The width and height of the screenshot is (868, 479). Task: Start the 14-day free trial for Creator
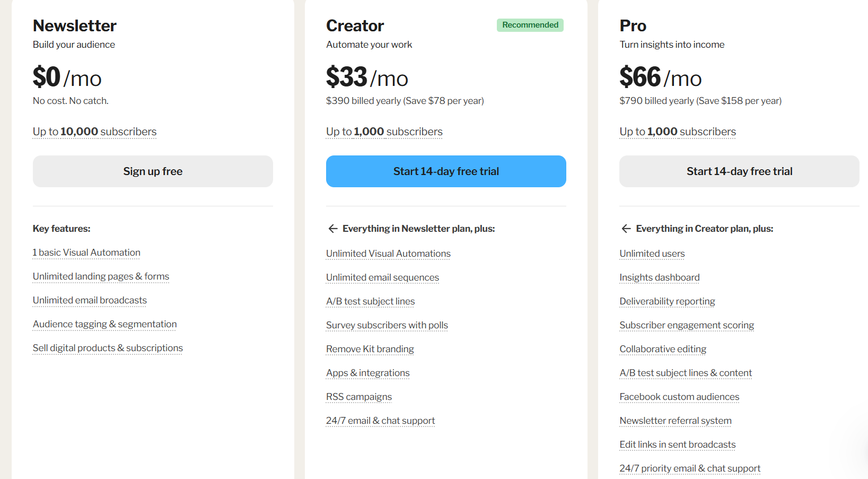(446, 171)
